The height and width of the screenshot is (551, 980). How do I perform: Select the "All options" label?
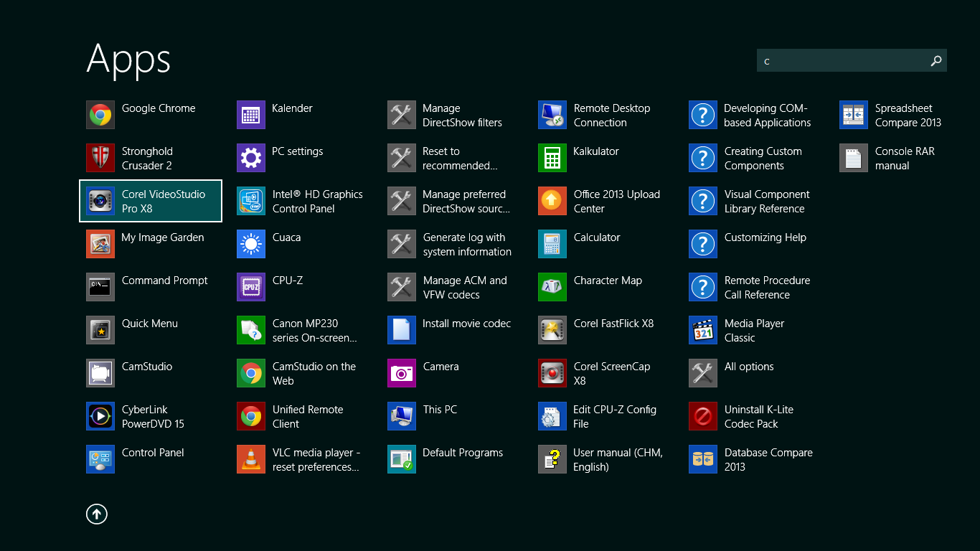tap(749, 367)
